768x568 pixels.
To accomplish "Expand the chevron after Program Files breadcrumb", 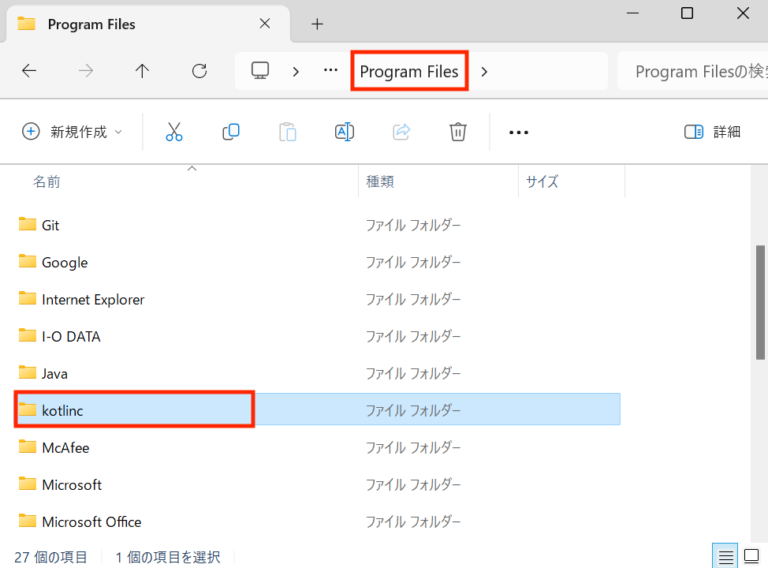I will [485, 71].
